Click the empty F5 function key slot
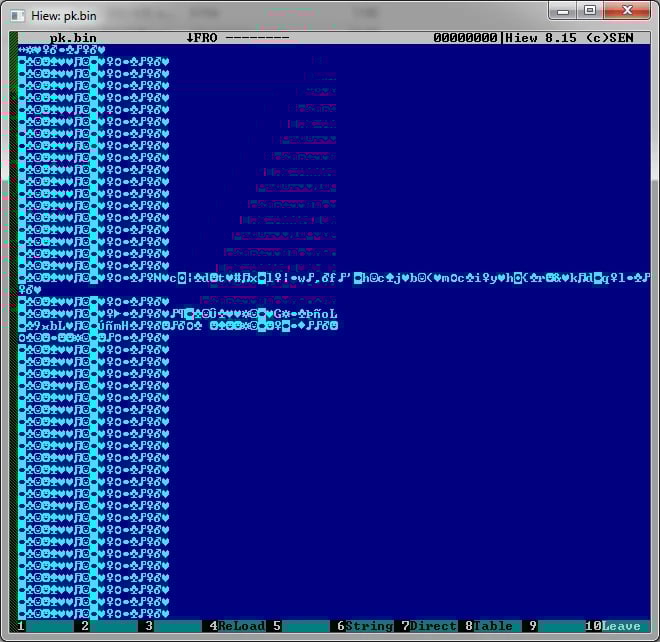This screenshot has width=660, height=642. [x=304, y=626]
